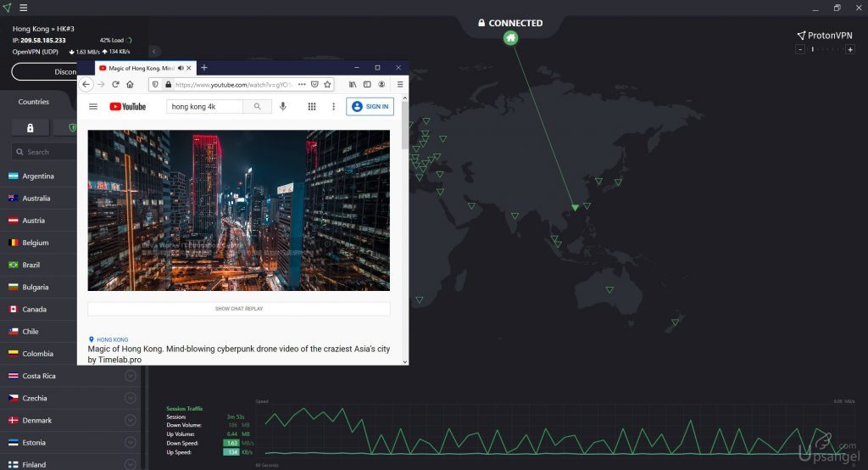
Task: Click the Firefox Home button
Action: (130, 84)
